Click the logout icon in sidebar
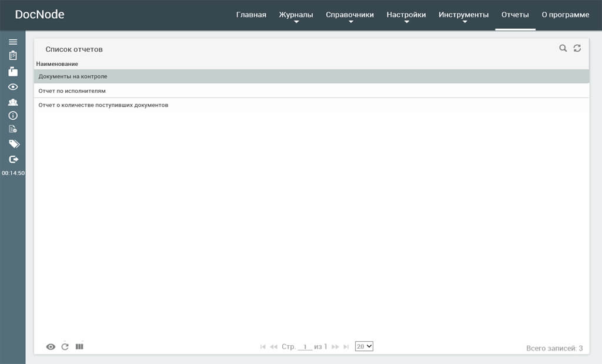This screenshot has height=364, width=602. point(14,159)
